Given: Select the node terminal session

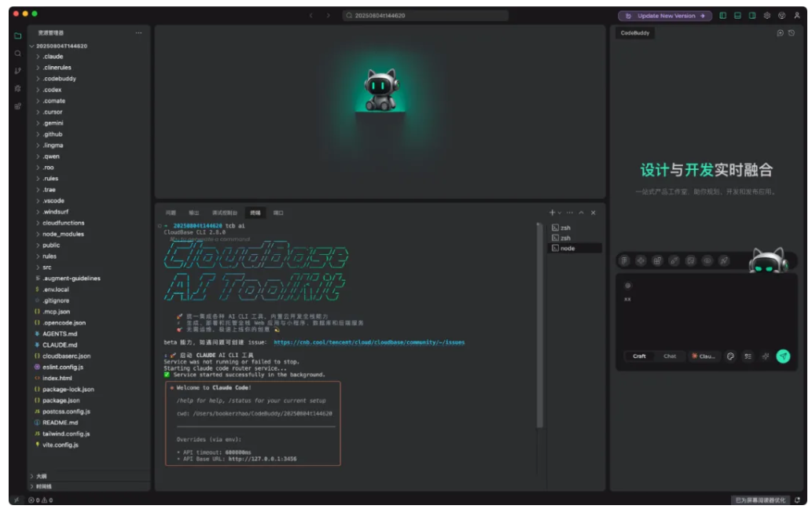Looking at the screenshot, I should (575, 249).
